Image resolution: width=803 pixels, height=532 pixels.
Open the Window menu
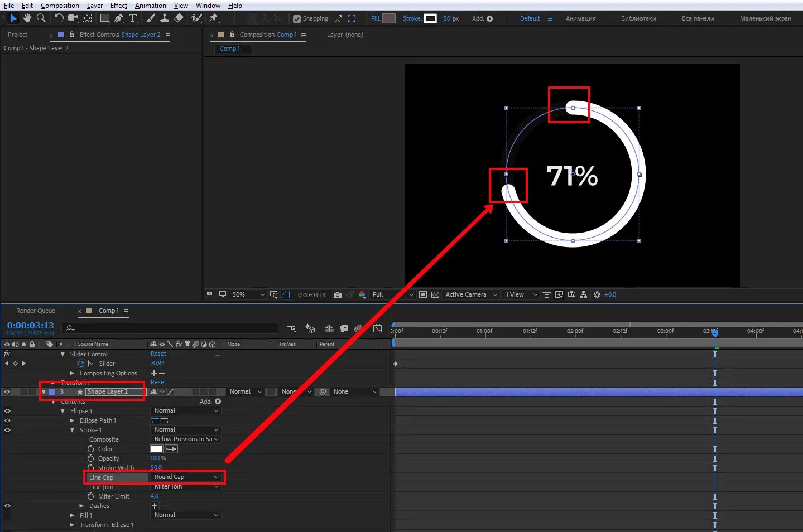(208, 6)
